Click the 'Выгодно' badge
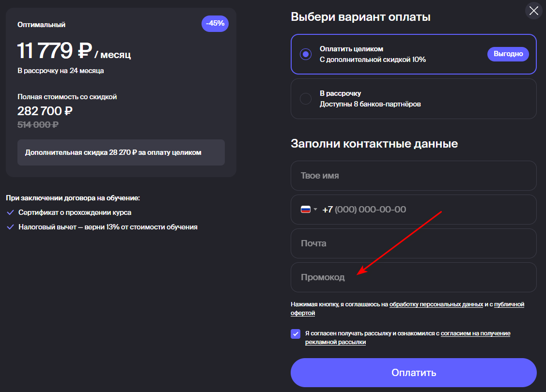The height and width of the screenshot is (392, 546). tap(508, 54)
